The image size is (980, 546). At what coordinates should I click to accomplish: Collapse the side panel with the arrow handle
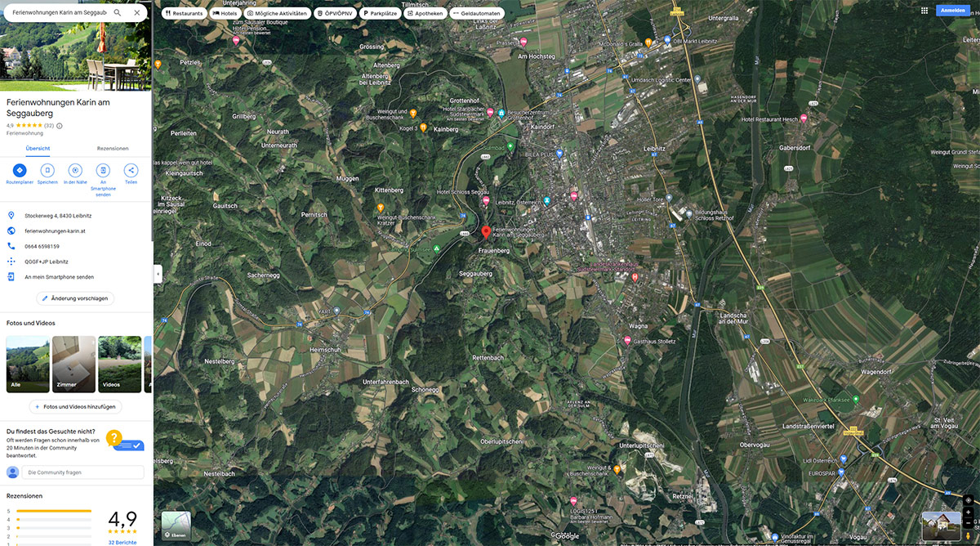point(158,273)
